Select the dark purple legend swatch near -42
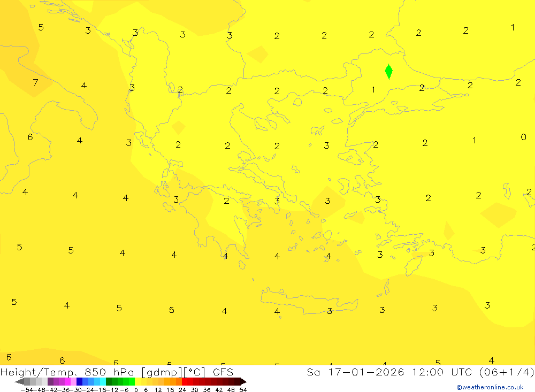Viewport: 535px width, 392px height. coord(50,381)
